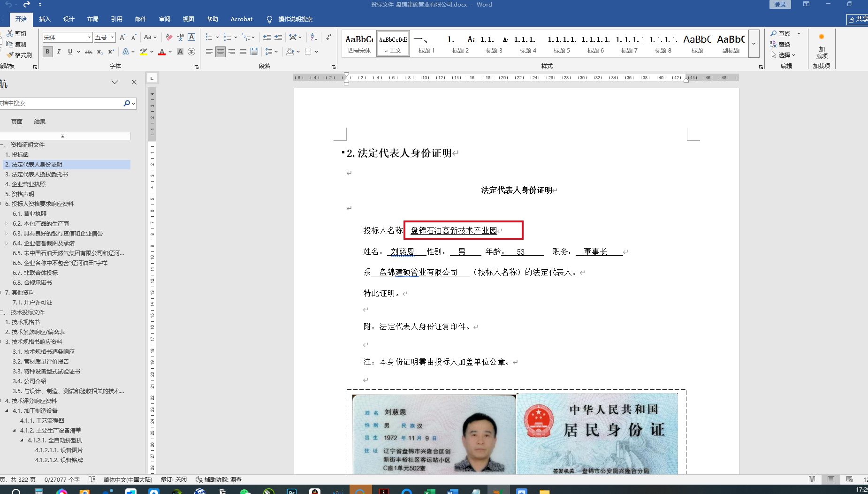
Task: Sort the selection with the A-Z icon
Action: (314, 37)
